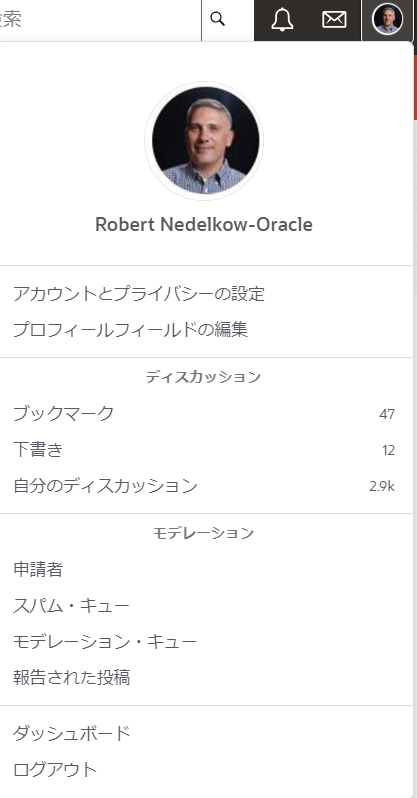
Task: Open 報告された投稿 entry
Action: [204, 678]
